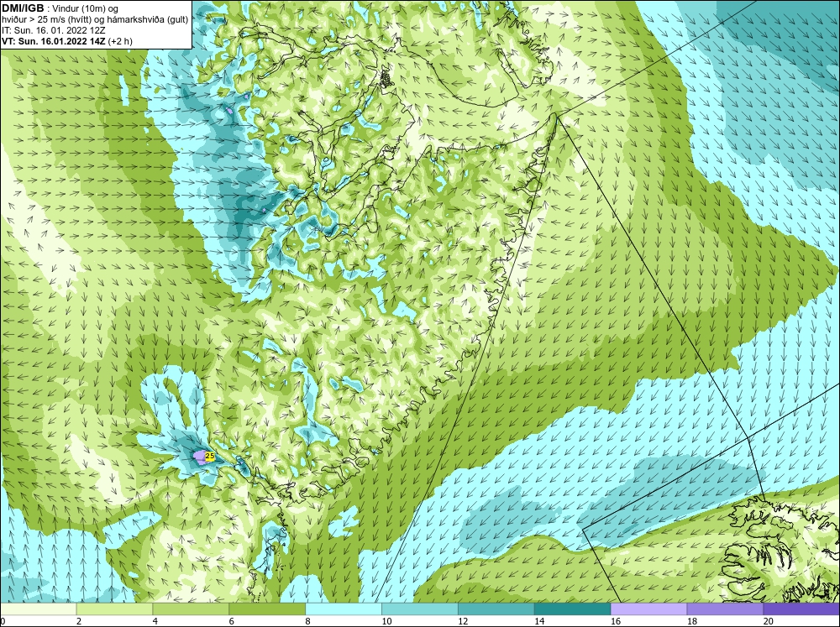The width and height of the screenshot is (840, 627).
Task: Click the 'IT: Sun. 16. 01. 2022 12Z' line
Action: click(54, 30)
